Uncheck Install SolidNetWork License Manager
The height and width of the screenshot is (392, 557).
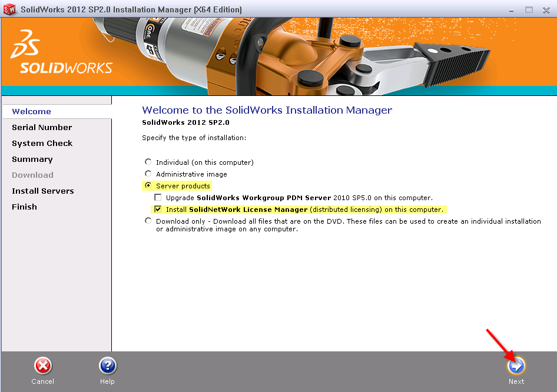[x=158, y=210]
